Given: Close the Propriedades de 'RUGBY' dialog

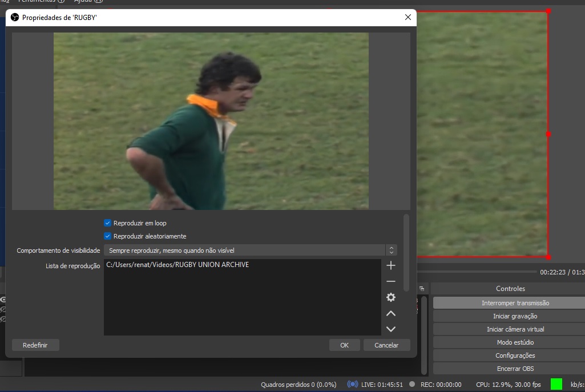Looking at the screenshot, I should click(x=408, y=17).
